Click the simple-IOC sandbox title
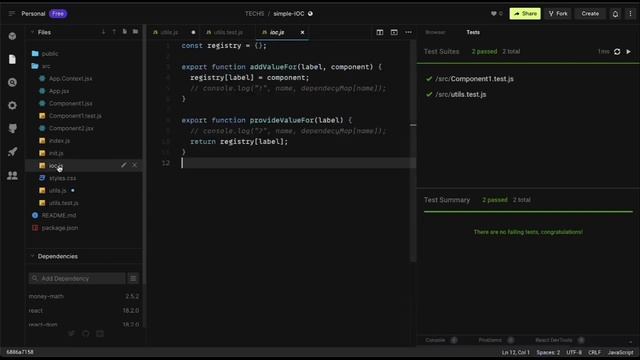This screenshot has width=640, height=360. tap(289, 13)
